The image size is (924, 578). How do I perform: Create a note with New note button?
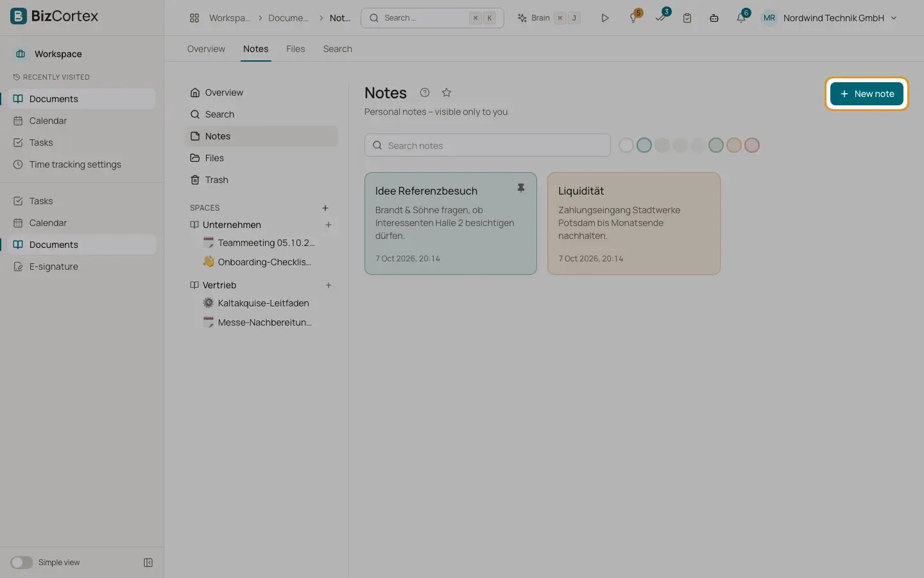[867, 94]
